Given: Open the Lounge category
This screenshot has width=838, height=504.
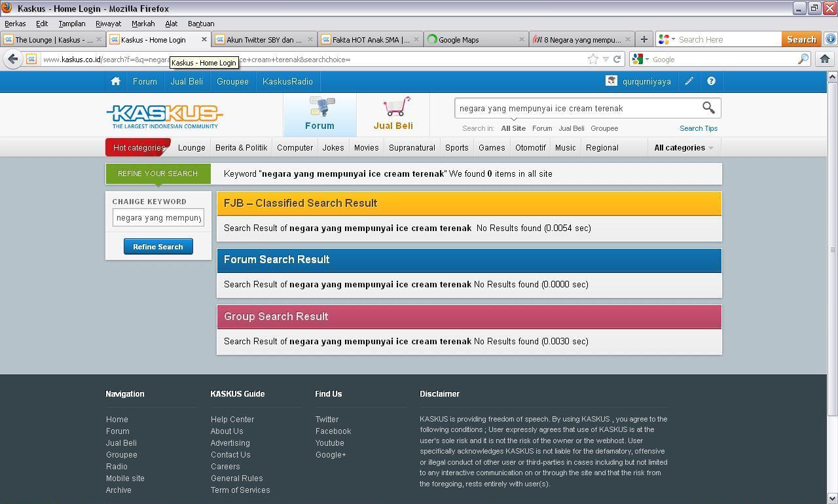Looking at the screenshot, I should pos(192,148).
